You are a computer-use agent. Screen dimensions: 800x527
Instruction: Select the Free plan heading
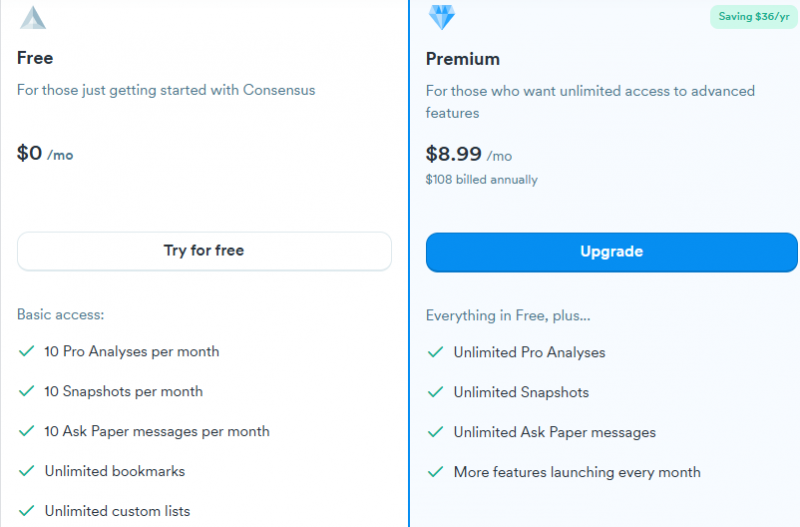pos(35,58)
